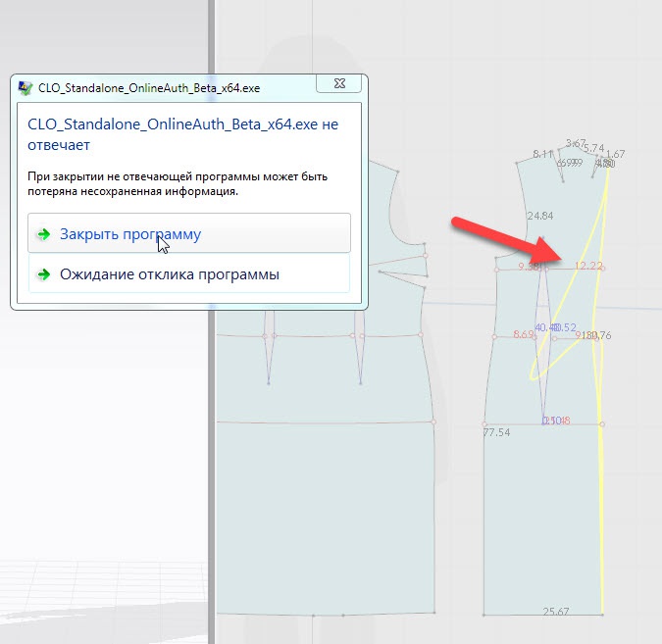Click the dialog title 'CLO_Standalone_OnlineAuth_Beta_x64.exe'

tap(149, 88)
